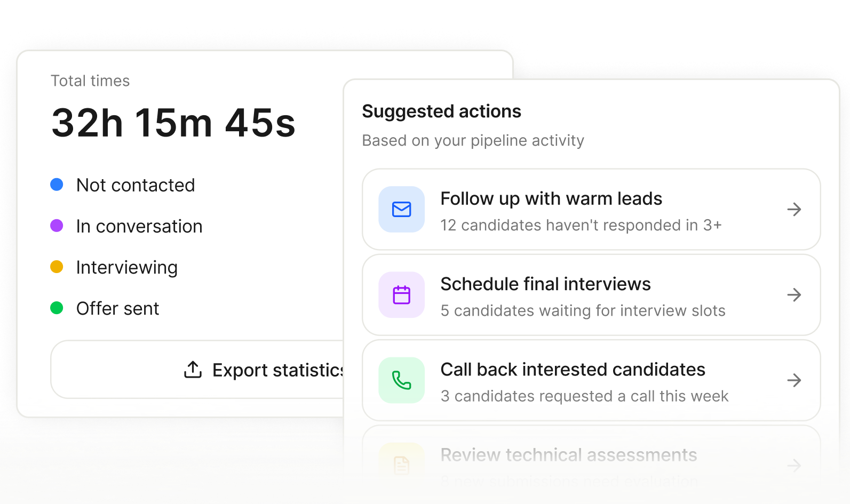This screenshot has width=850, height=504.
Task: Click the arrow on Follow up with warm leads
Action: coord(794,210)
